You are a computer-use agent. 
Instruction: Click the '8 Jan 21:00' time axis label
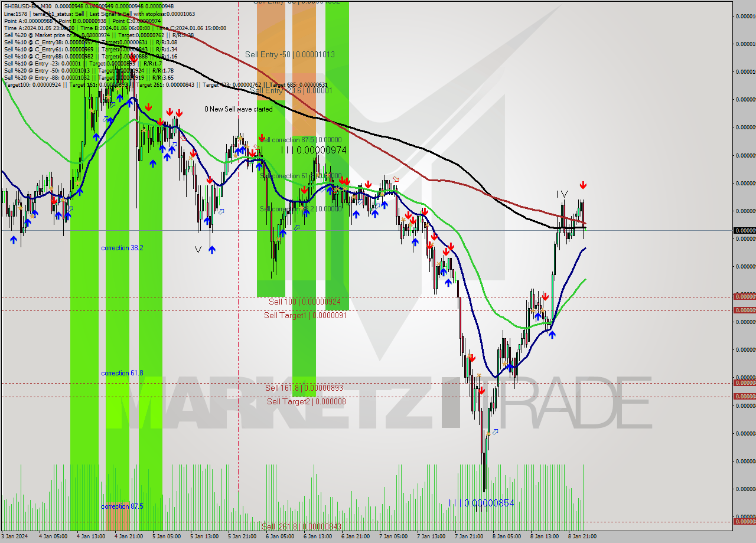(582, 537)
